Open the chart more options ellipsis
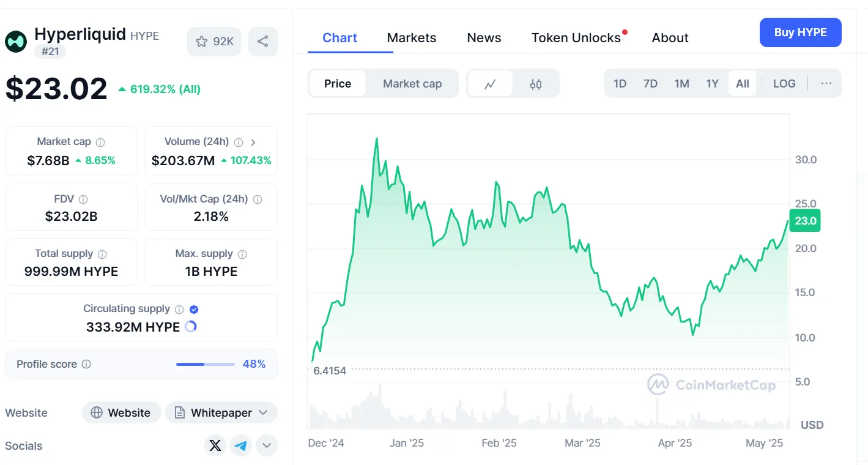Image resolution: width=868 pixels, height=465 pixels. 826,84
